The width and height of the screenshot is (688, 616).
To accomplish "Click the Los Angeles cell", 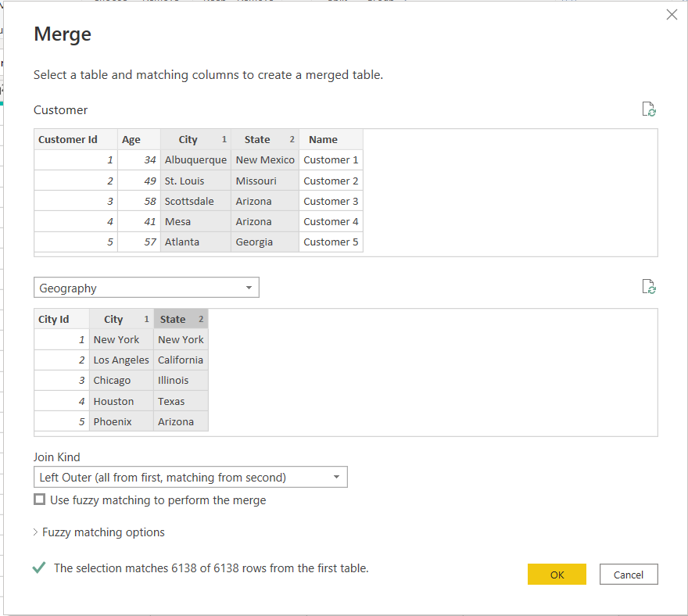I will (x=121, y=360).
